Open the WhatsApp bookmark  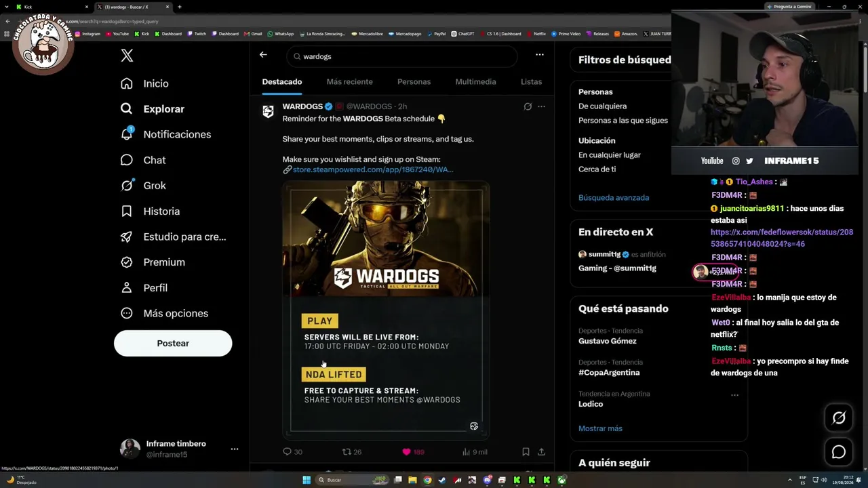click(281, 33)
